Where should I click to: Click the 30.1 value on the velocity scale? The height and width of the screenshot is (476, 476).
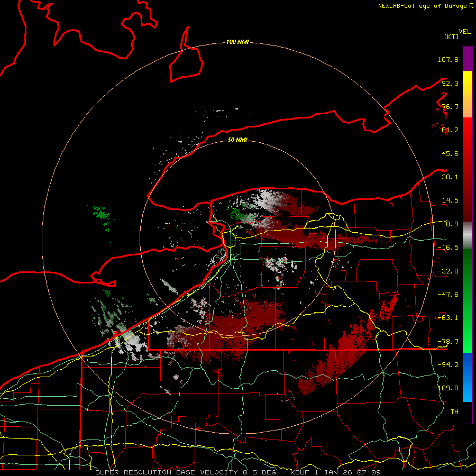(450, 177)
